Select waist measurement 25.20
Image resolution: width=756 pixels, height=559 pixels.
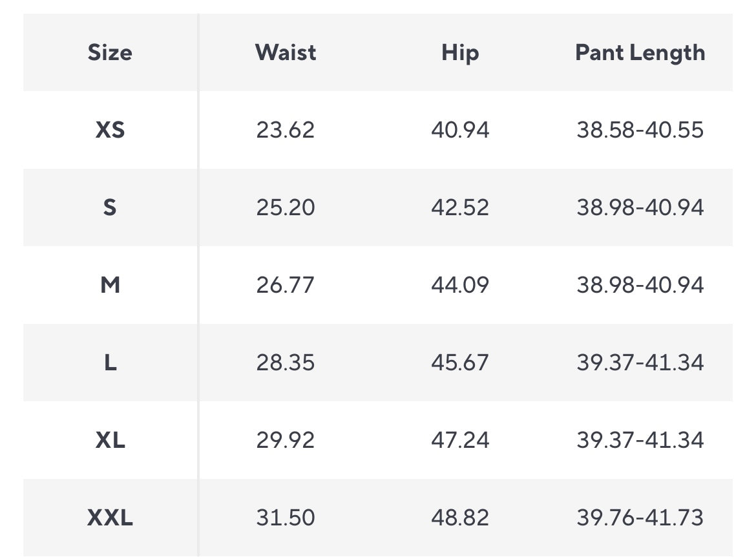click(x=285, y=207)
